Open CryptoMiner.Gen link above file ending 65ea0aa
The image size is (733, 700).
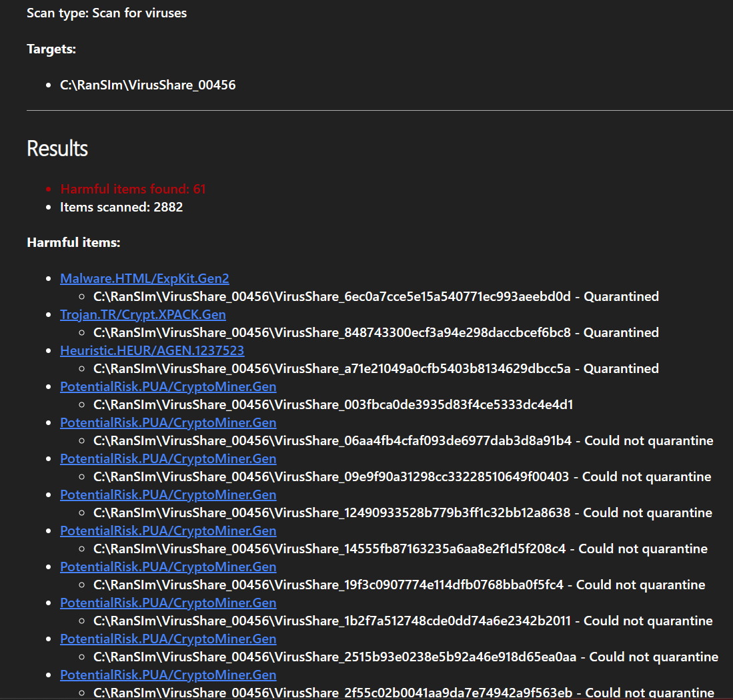168,639
